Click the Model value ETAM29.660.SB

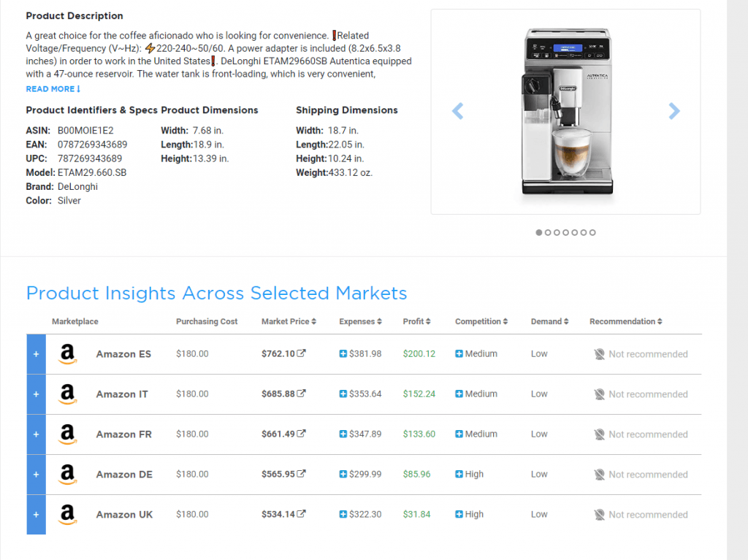click(x=92, y=172)
